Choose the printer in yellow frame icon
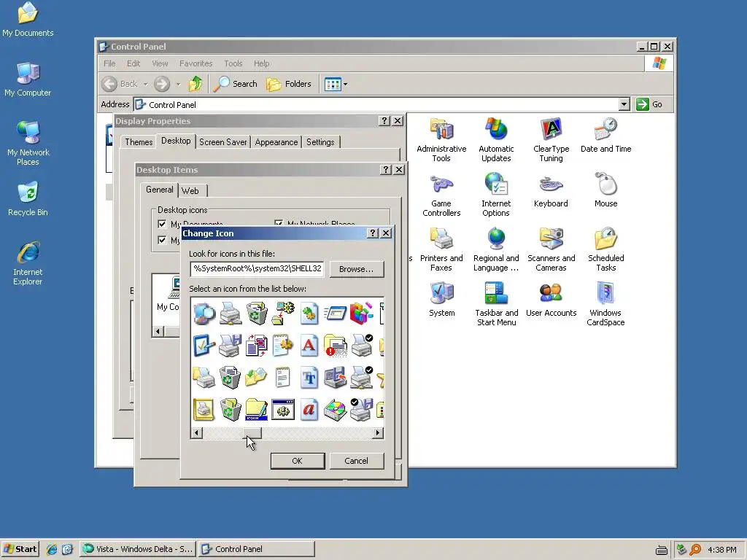The image size is (747, 560). (x=204, y=410)
